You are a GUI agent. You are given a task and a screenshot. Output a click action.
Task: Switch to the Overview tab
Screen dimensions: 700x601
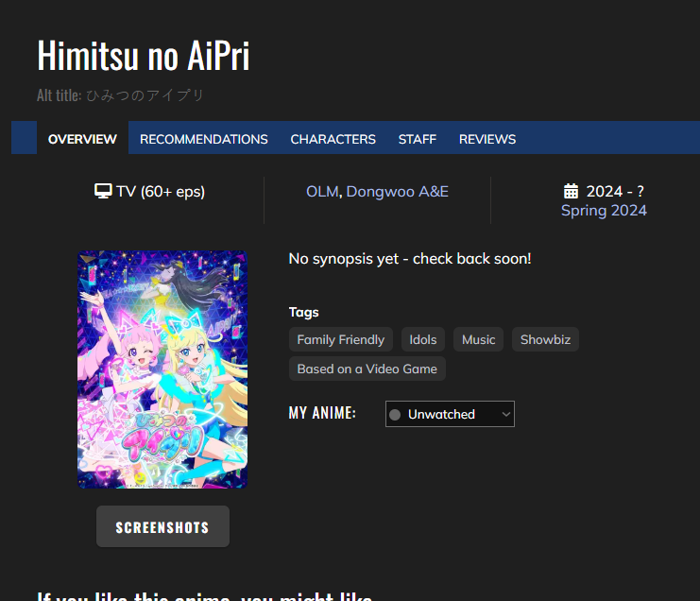(x=82, y=139)
